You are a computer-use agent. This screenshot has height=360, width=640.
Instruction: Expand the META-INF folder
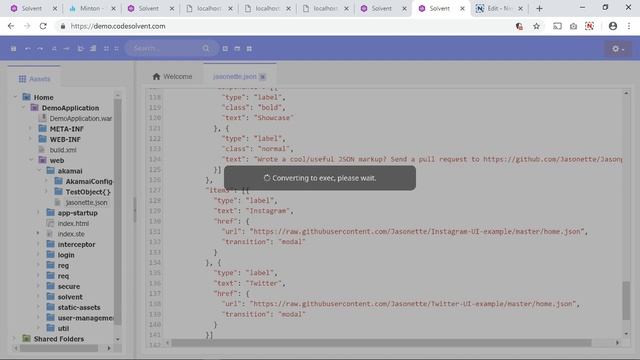(30, 129)
